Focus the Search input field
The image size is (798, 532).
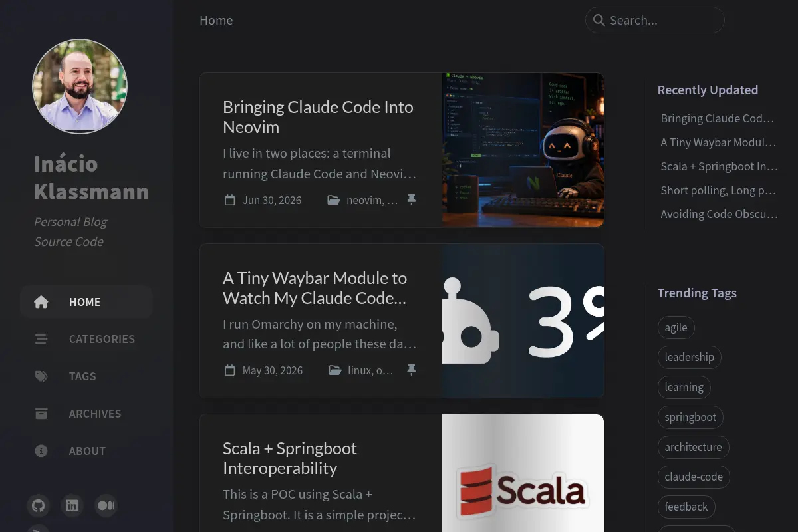tap(655, 20)
